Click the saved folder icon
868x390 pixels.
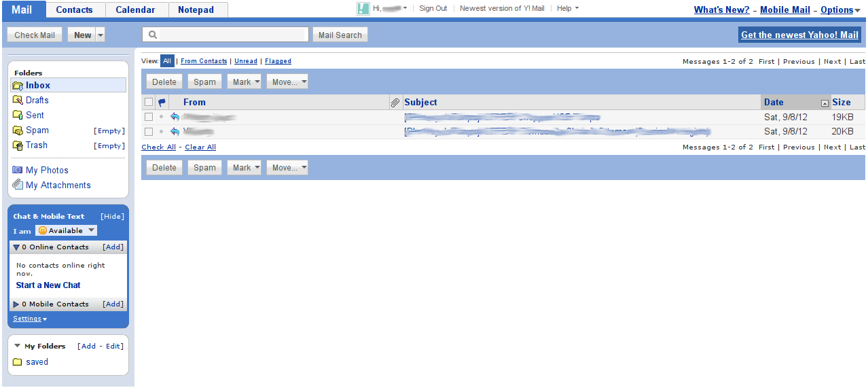[18, 362]
